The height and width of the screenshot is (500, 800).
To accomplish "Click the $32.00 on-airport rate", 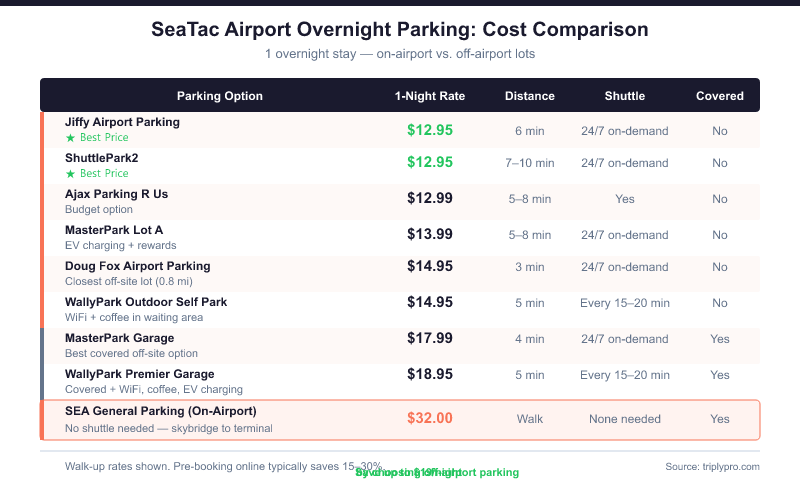I will [430, 419].
